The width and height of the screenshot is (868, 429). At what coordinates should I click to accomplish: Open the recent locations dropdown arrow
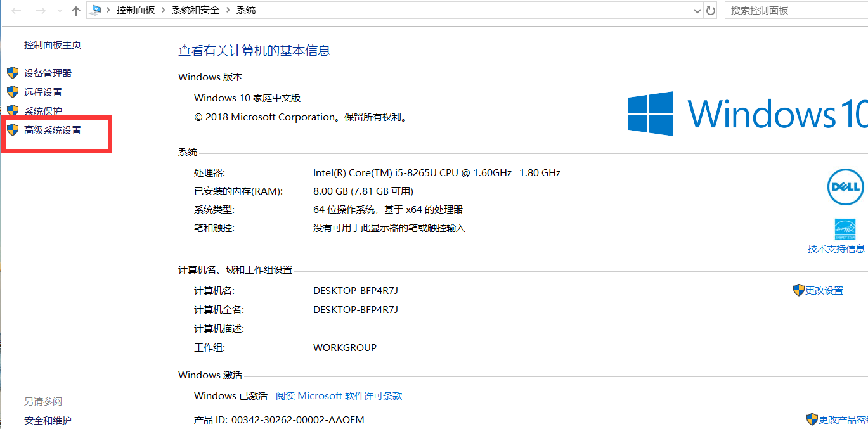click(60, 11)
